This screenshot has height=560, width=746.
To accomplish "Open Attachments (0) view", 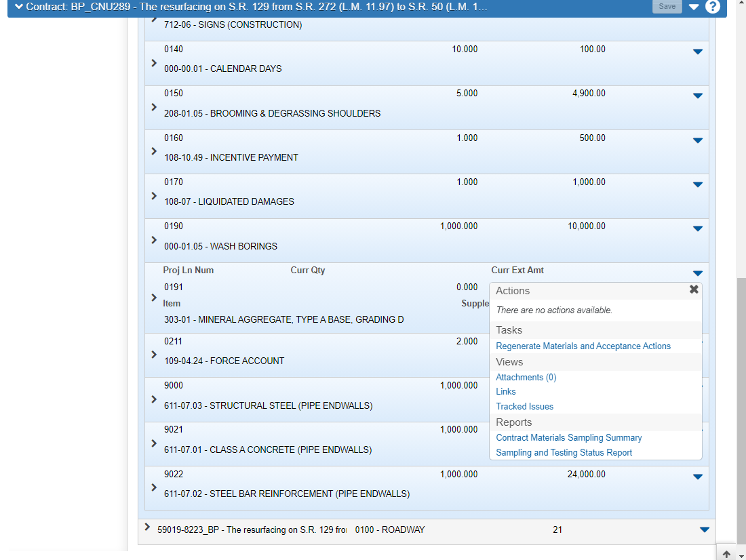I will click(526, 378).
